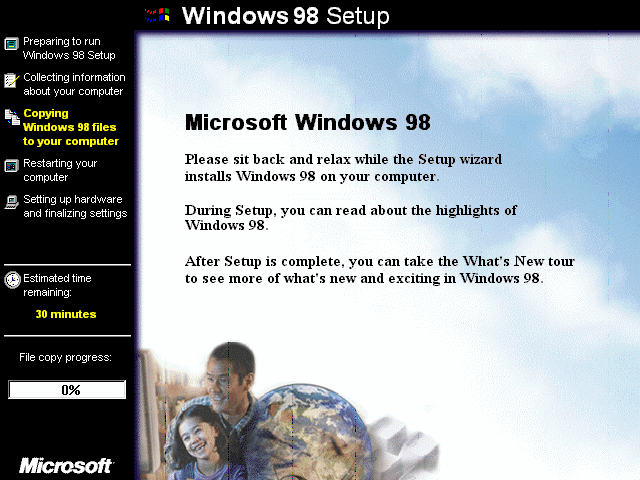Click the globe image in the artwork
The width and height of the screenshot is (640, 480).
[312, 432]
